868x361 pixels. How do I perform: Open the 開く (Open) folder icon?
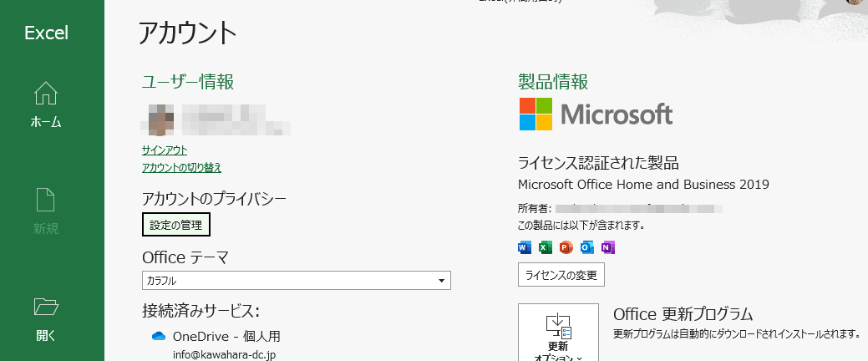[46, 306]
